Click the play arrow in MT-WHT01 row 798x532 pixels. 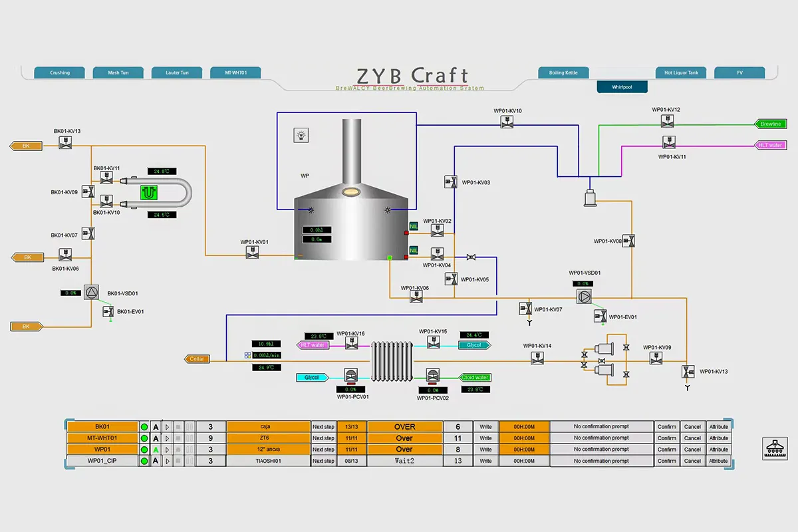(168, 438)
